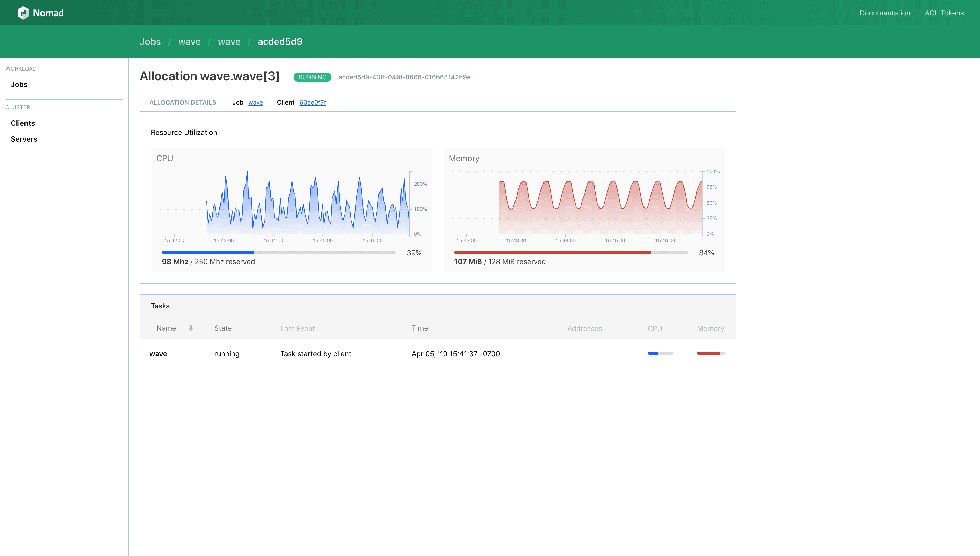Open the Documentation link
Screen dimensions: 980x556
coord(884,13)
